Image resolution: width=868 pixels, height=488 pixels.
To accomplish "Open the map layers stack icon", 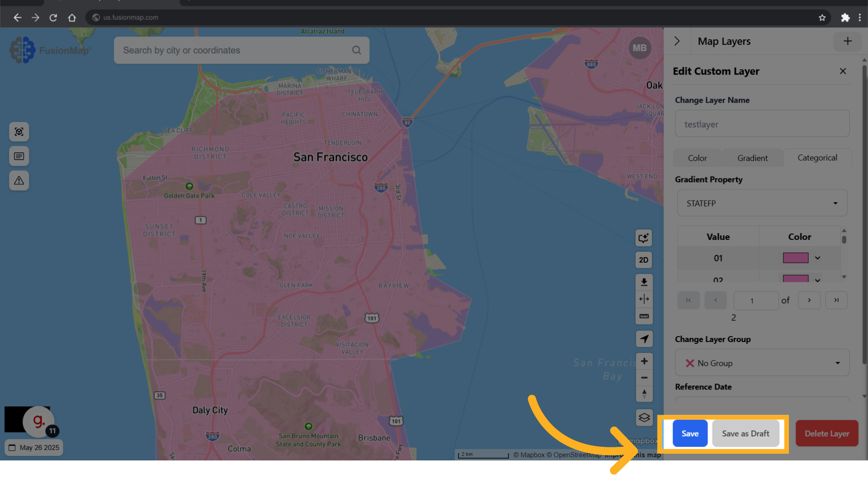I will 644,418.
